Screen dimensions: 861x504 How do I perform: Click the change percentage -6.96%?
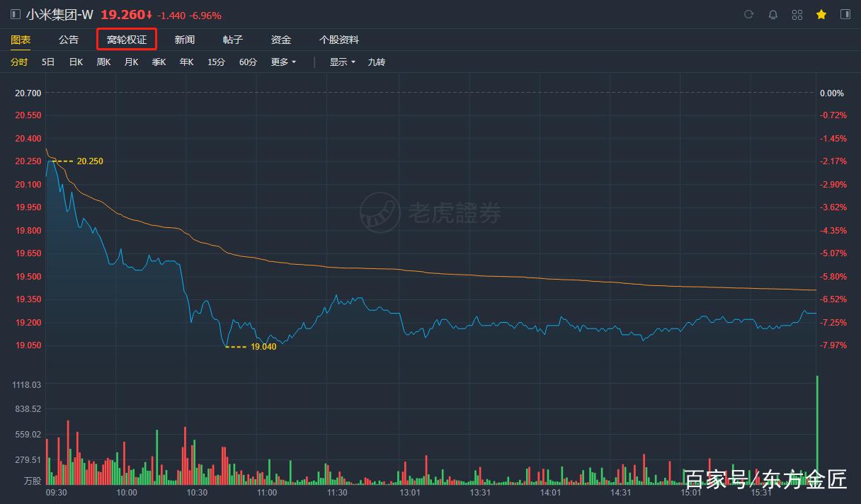point(205,16)
